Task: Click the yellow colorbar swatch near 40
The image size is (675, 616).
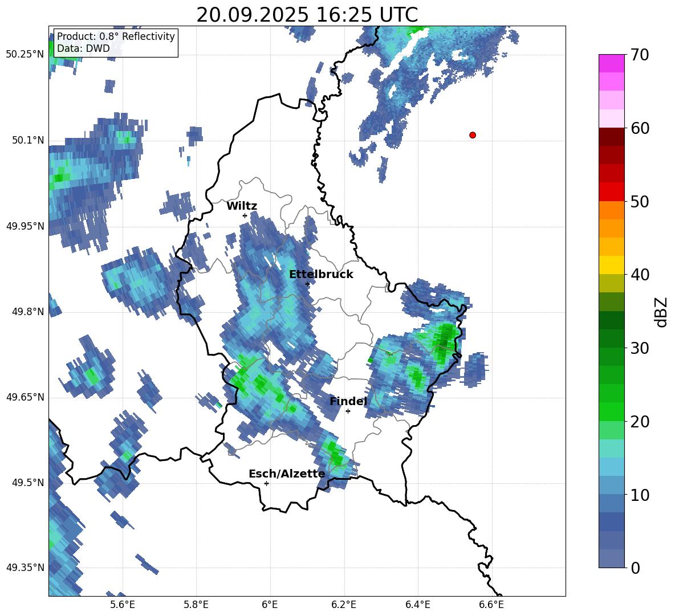Action: (x=611, y=265)
